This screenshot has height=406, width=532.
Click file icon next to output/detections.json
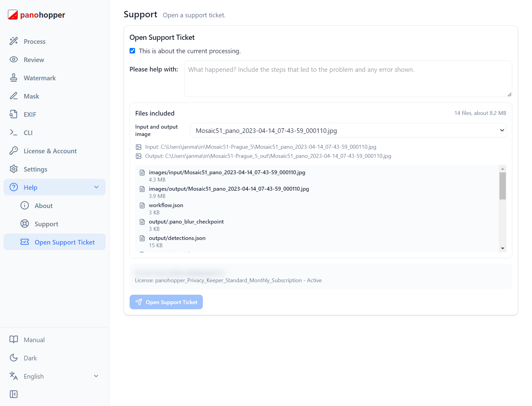point(142,238)
